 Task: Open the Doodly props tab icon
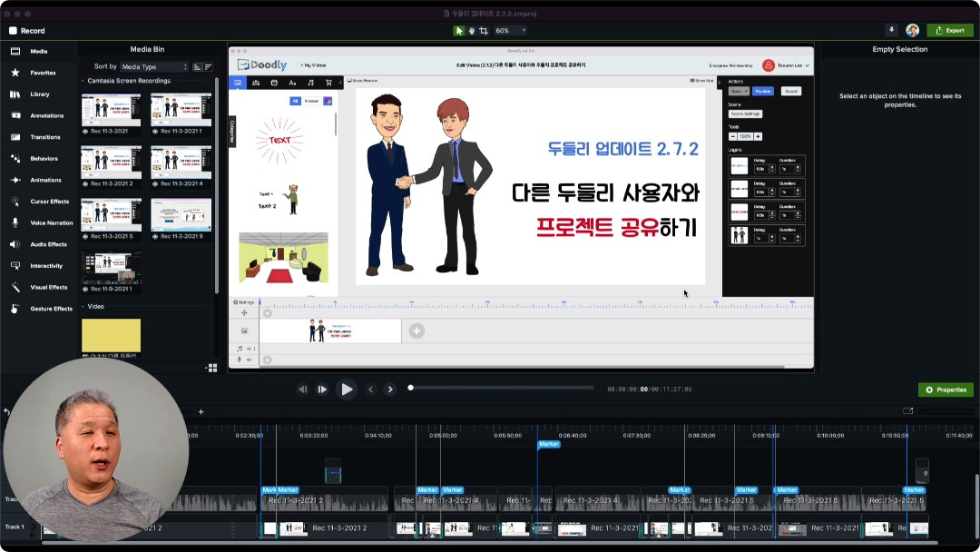point(274,83)
